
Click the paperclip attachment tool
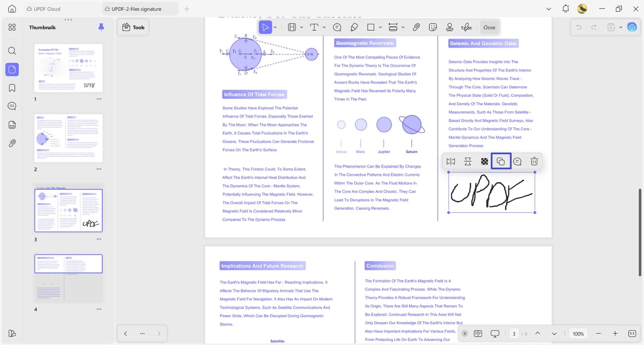click(x=417, y=27)
